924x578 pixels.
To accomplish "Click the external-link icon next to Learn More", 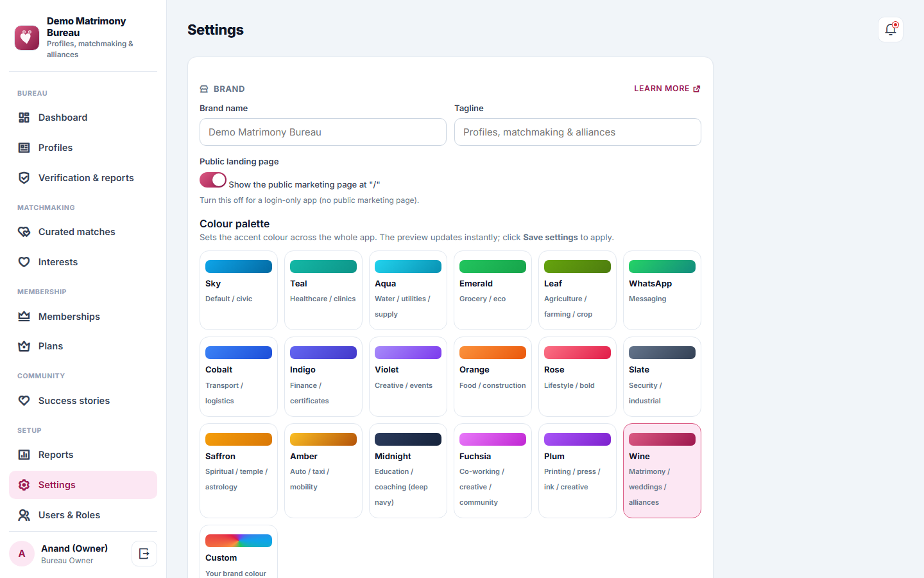I will pyautogui.click(x=697, y=89).
